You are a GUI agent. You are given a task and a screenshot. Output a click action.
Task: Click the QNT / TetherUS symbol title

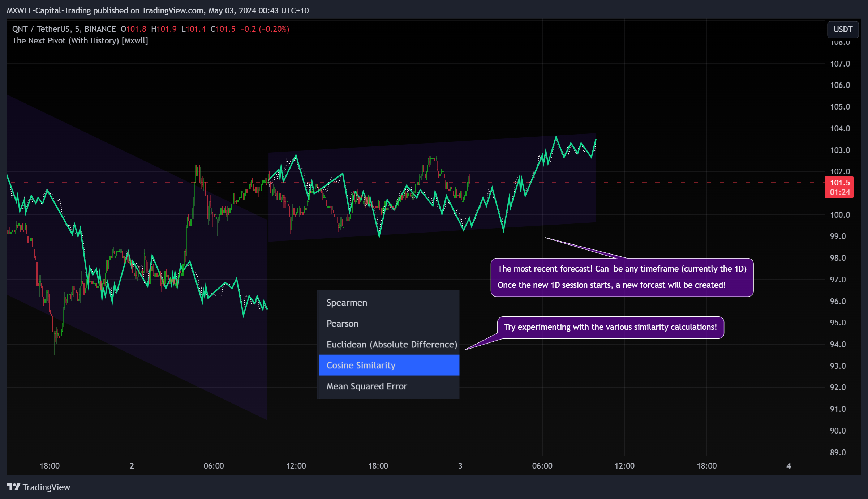pos(64,29)
